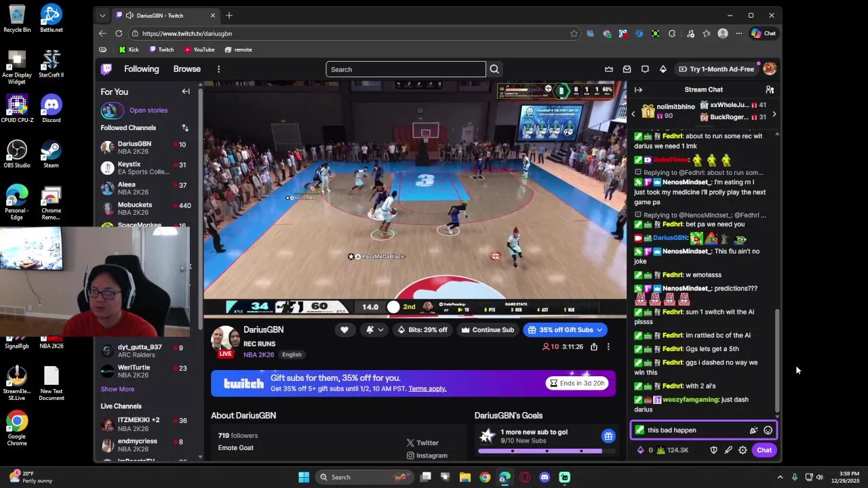Click the Twitch search input field
Screen dimensions: 868x488
pyautogui.click(x=406, y=69)
